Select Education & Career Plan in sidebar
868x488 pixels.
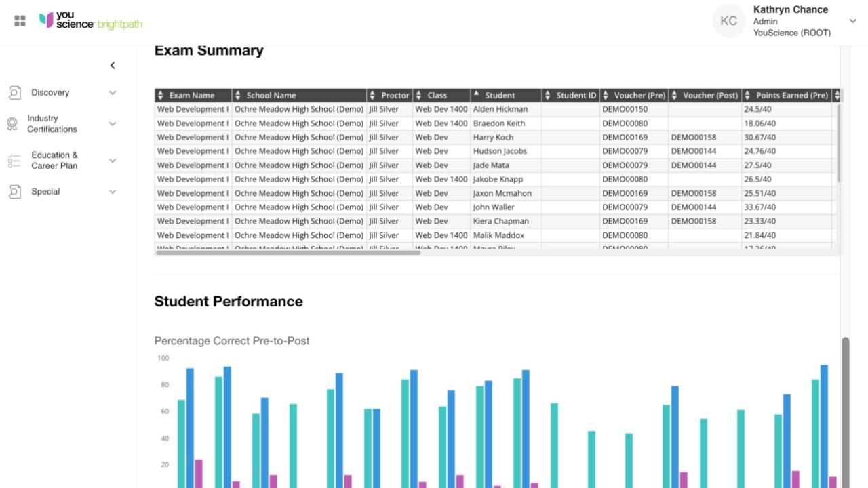pos(54,160)
